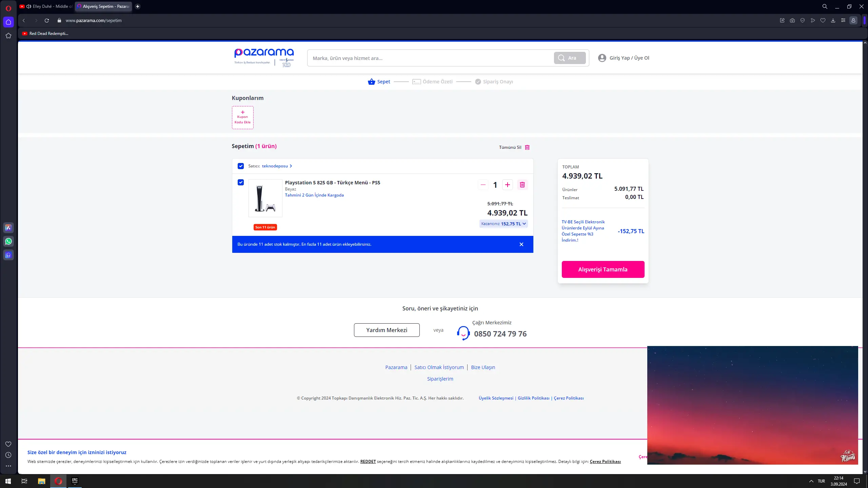Open the Red Dead Redemption bookmark
868x488 pixels.
click(45, 34)
